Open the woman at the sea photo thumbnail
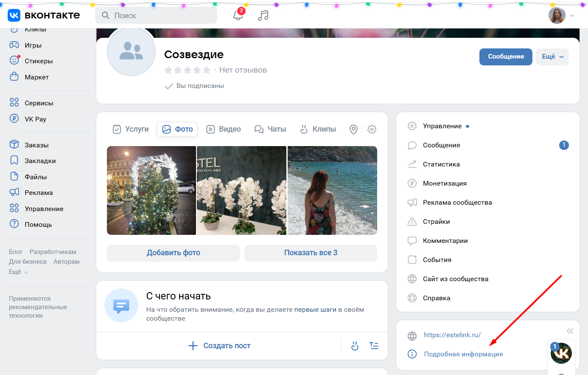Viewport: 588px width, 375px height. pos(332,190)
